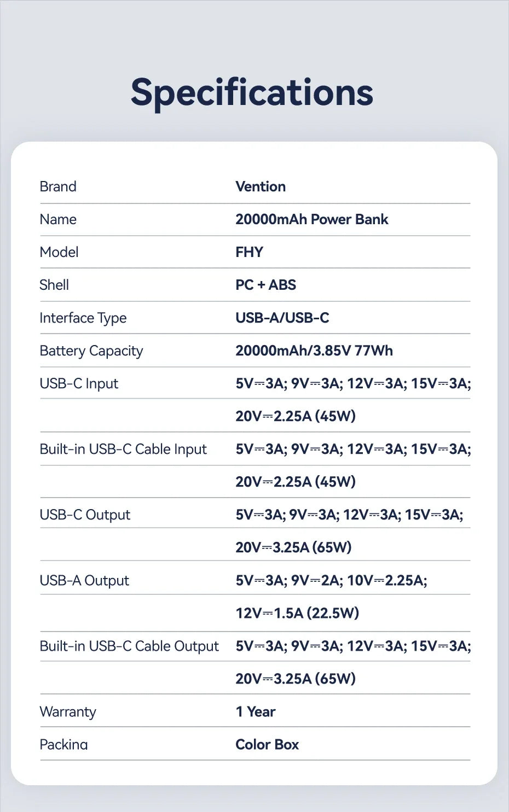Select the Vention brand value

(x=261, y=186)
